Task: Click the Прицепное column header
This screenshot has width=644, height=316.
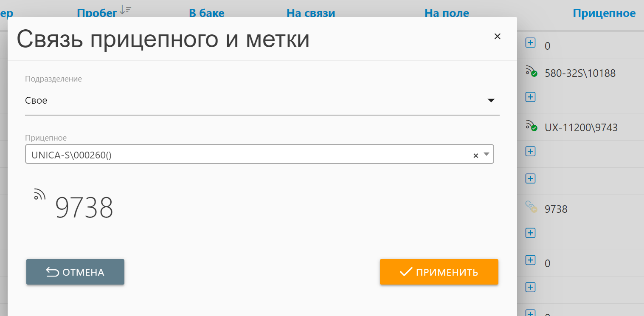Action: [604, 13]
